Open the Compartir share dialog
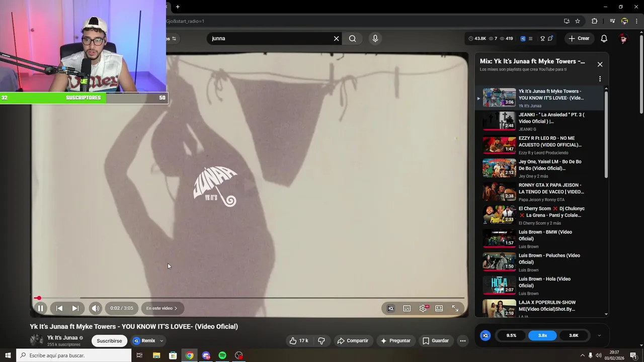This screenshot has width=644, height=362. [x=353, y=341]
